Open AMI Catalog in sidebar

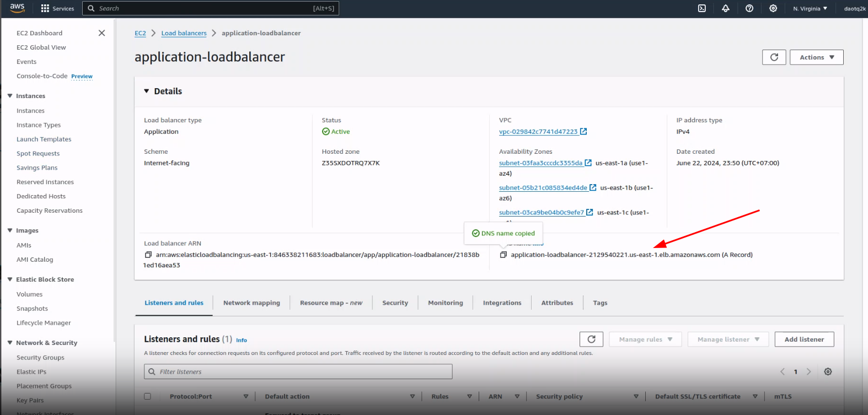point(35,260)
